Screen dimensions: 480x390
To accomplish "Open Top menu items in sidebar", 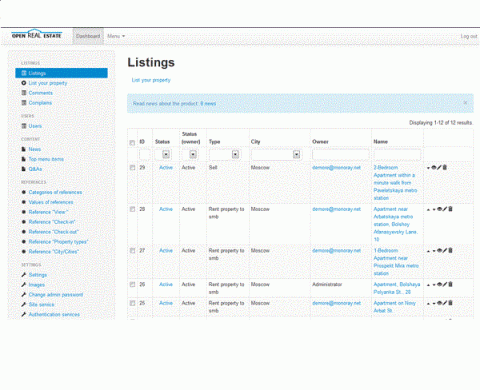I will click(x=46, y=159).
